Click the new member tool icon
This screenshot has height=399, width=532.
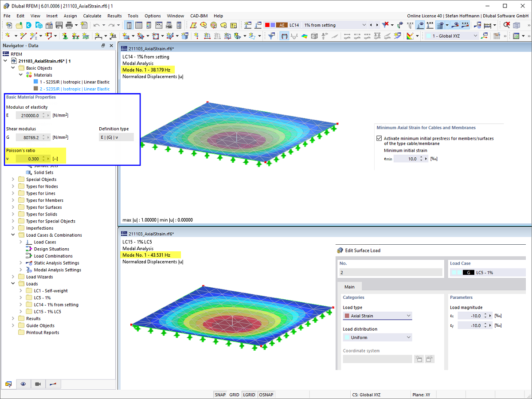coord(33,36)
